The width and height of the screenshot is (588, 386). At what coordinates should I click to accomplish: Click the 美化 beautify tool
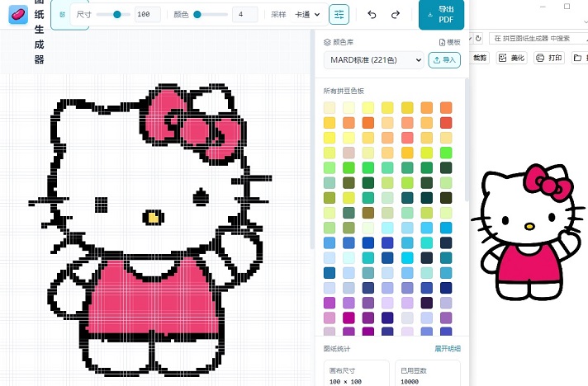coord(512,58)
